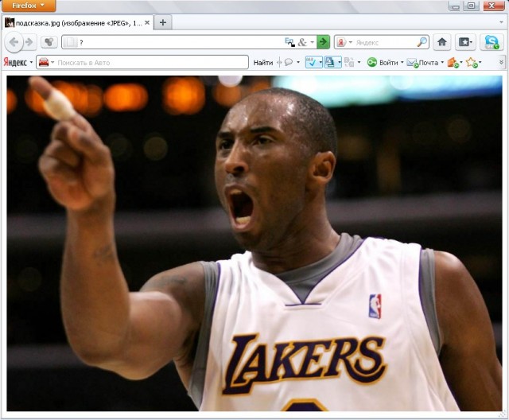Open the address bar history dropdown arrow

click(x=312, y=42)
